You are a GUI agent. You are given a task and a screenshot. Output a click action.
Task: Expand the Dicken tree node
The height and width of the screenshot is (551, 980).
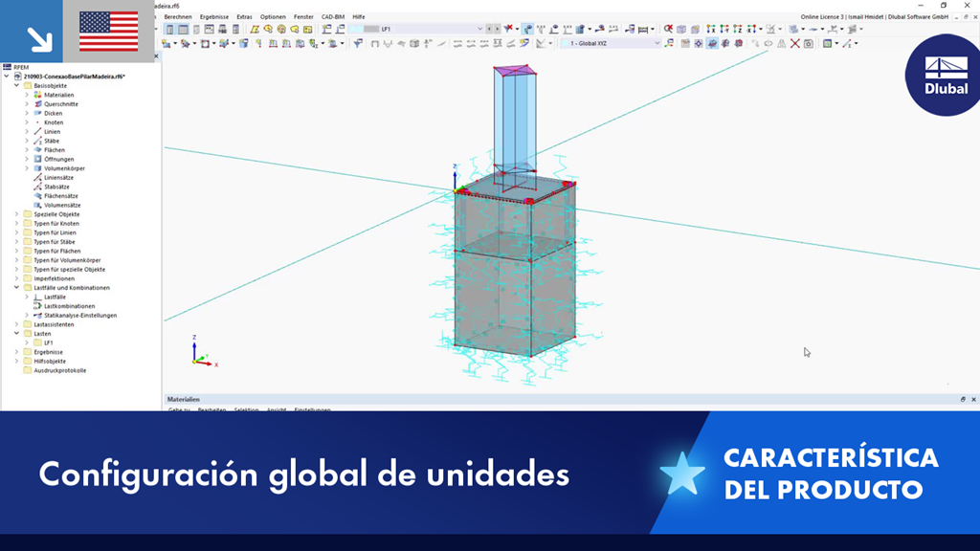tap(27, 113)
